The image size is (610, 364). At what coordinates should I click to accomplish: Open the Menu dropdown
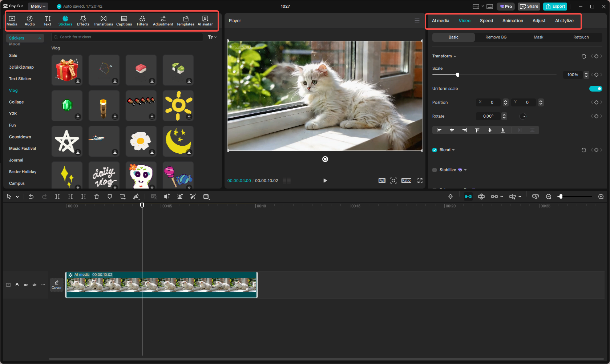(x=37, y=6)
